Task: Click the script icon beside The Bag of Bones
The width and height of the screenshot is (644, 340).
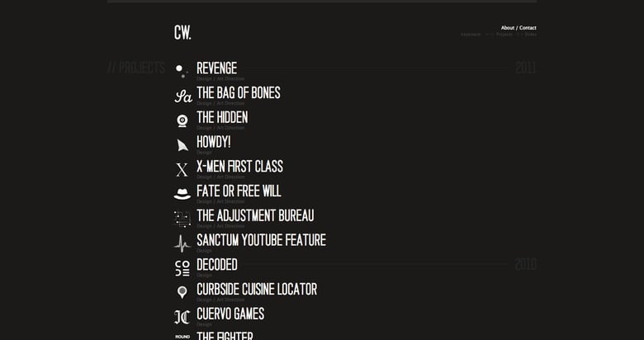Action: (x=182, y=96)
